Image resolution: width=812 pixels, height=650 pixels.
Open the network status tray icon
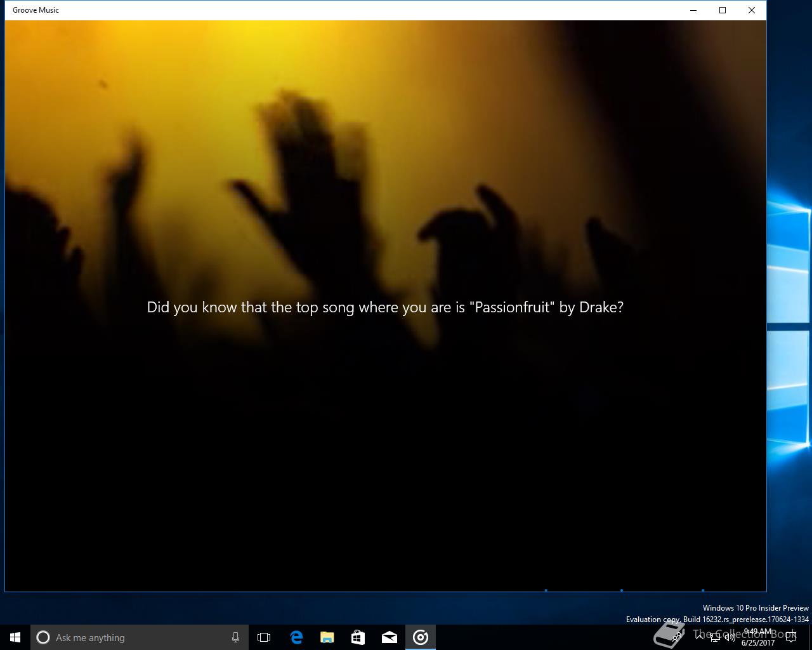(716, 637)
